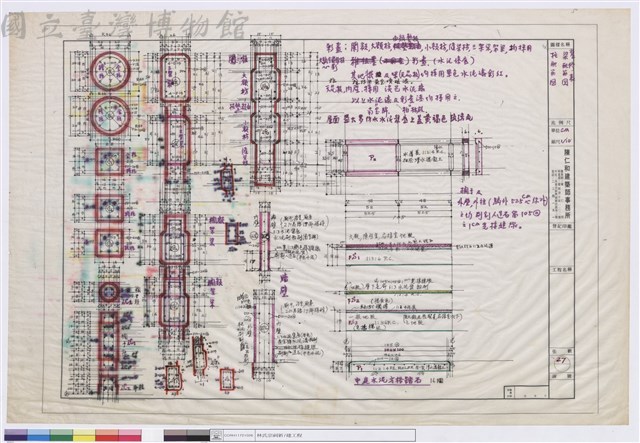
Task: Select the upper red square column section
Action: (x=110, y=162)
